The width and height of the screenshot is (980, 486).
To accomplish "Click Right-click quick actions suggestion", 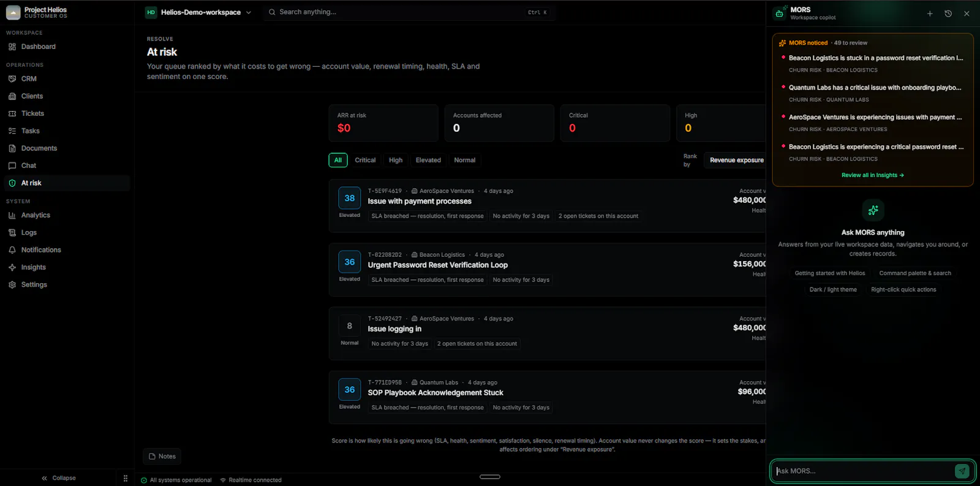I will [x=903, y=289].
